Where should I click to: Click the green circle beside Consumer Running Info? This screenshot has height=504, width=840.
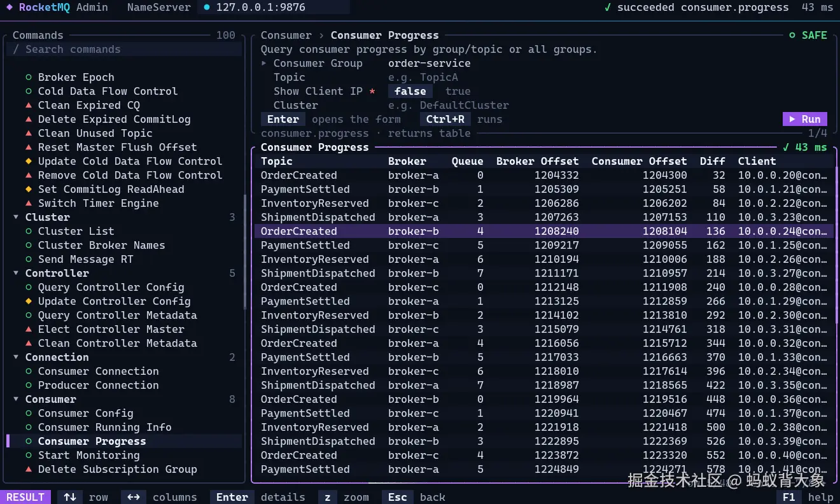pos(29,428)
